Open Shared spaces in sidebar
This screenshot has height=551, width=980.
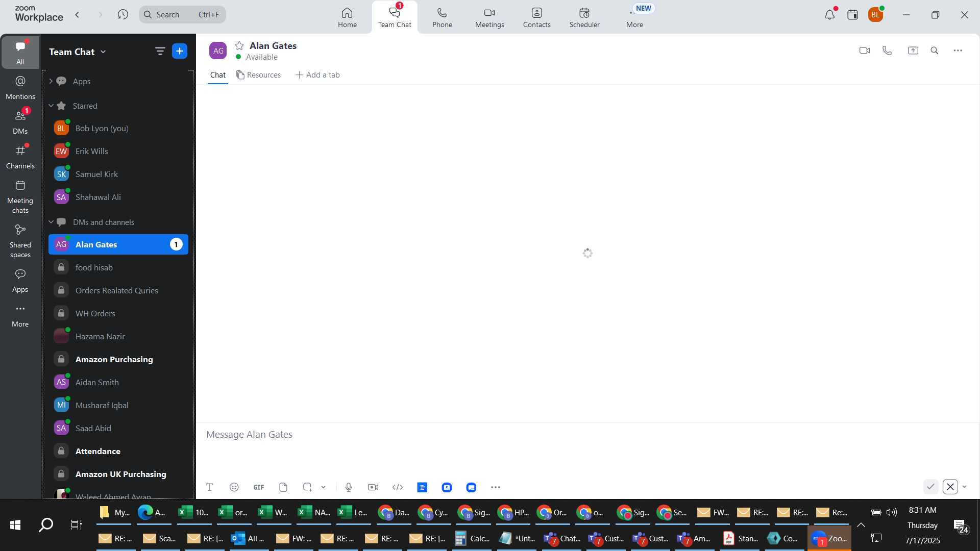coord(20,241)
